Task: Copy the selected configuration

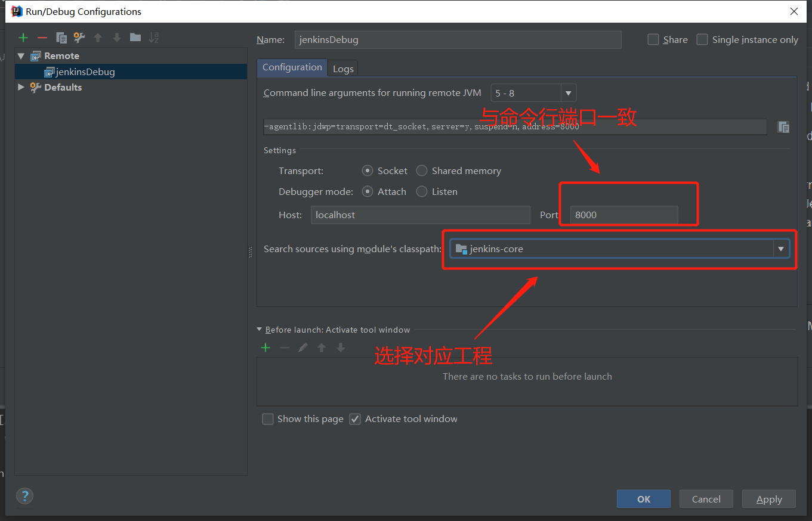Action: (61, 38)
